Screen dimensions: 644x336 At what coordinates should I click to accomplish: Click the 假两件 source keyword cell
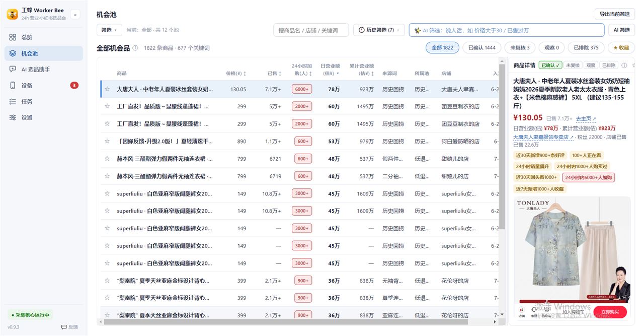coord(393,159)
